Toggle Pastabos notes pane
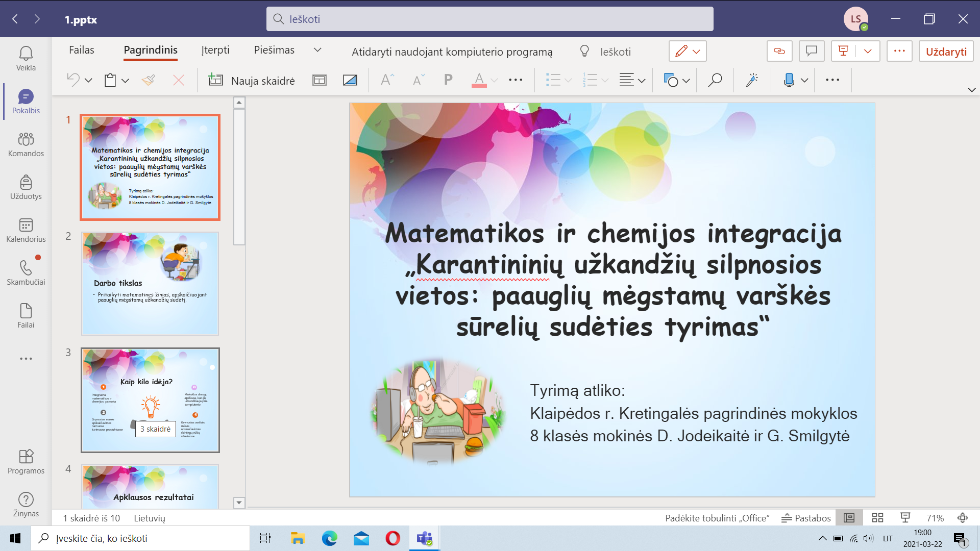Viewport: 980px width, 551px height. [806, 518]
